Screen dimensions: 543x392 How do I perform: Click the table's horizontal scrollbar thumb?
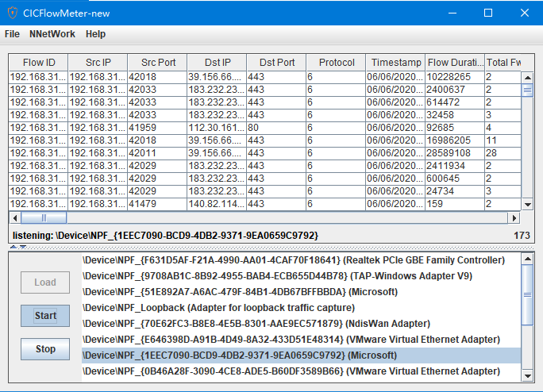tap(44, 217)
